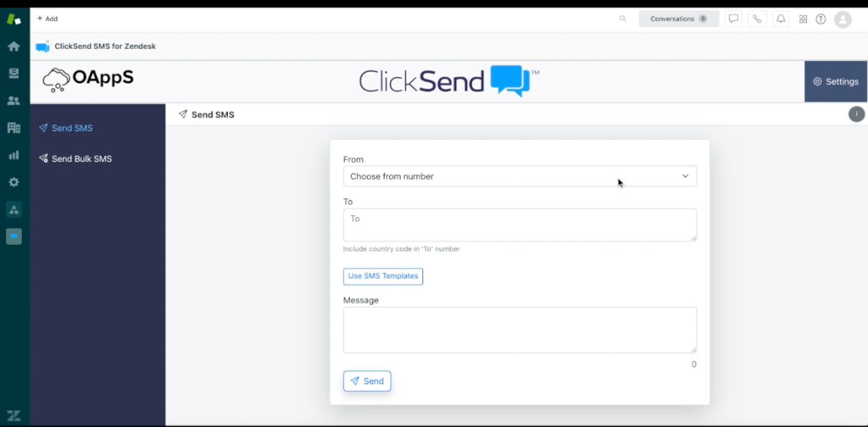
Task: Open the phone call icon in top bar
Action: click(757, 19)
